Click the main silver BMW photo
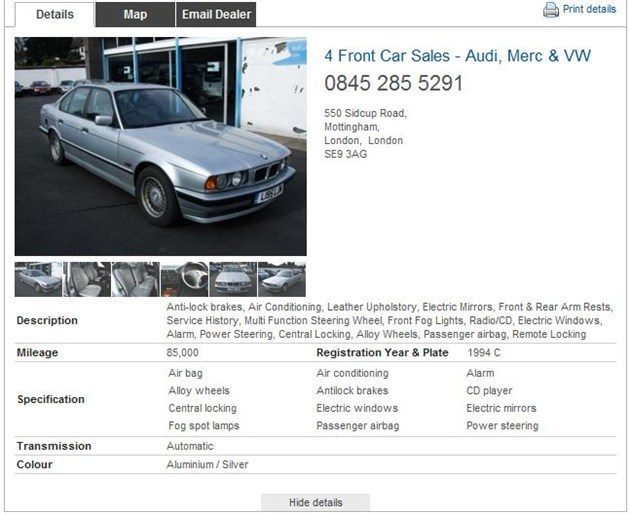Screen dimensions: 630x514 click(x=161, y=146)
